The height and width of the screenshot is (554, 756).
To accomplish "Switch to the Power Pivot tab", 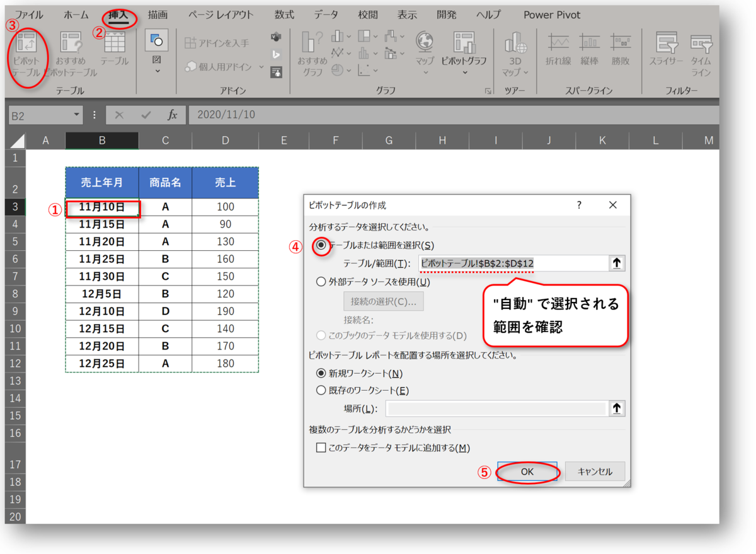I will (x=552, y=14).
